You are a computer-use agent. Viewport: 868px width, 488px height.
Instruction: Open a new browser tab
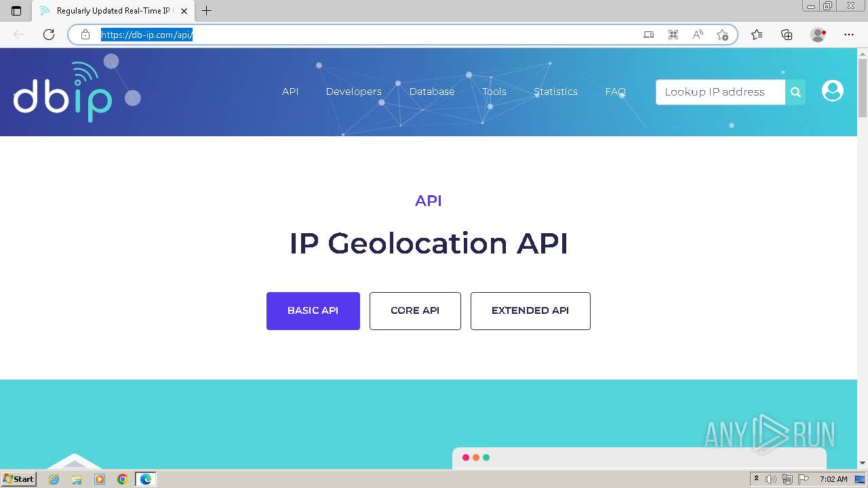click(207, 11)
